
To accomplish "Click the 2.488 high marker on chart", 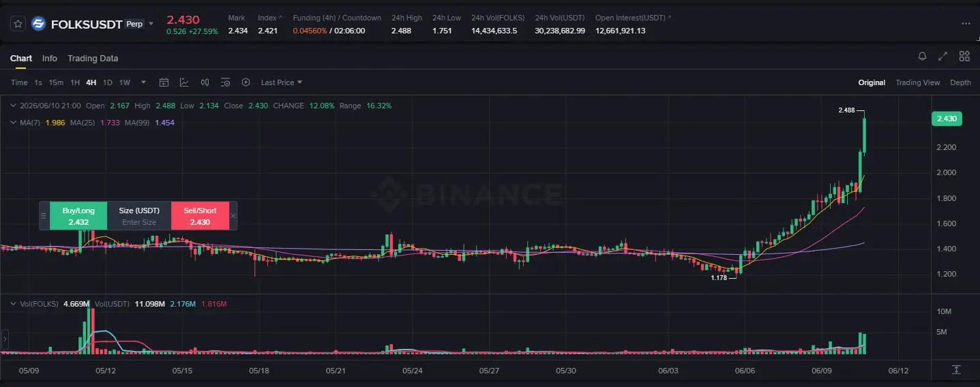I will (846, 110).
